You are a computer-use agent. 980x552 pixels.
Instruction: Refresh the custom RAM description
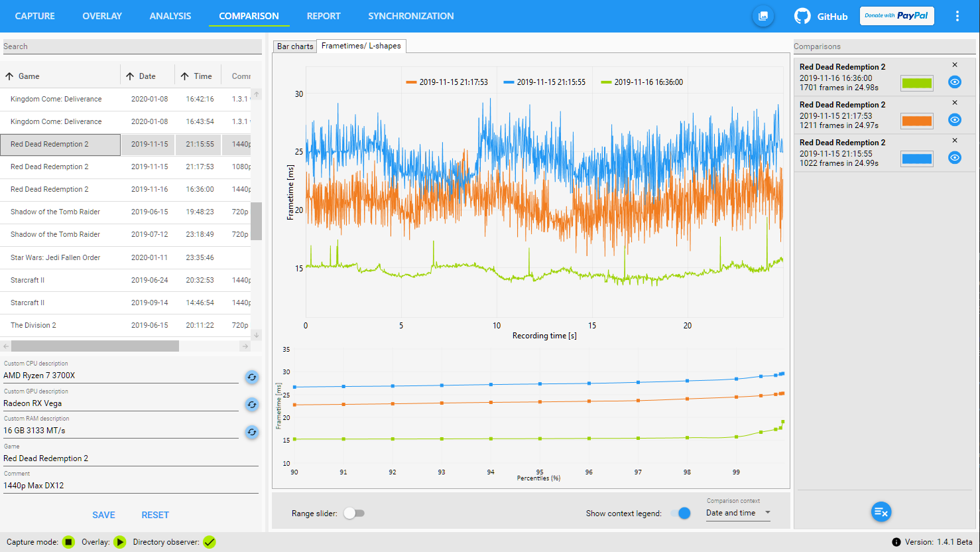coord(252,432)
